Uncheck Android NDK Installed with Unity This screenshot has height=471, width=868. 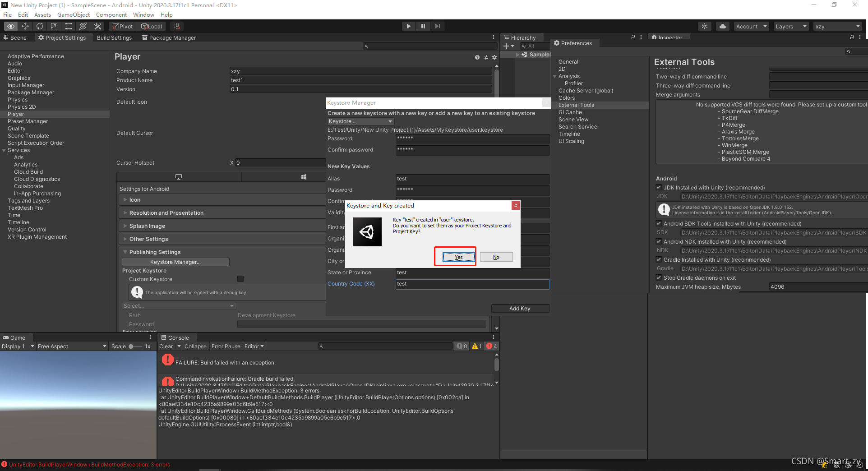pos(659,241)
